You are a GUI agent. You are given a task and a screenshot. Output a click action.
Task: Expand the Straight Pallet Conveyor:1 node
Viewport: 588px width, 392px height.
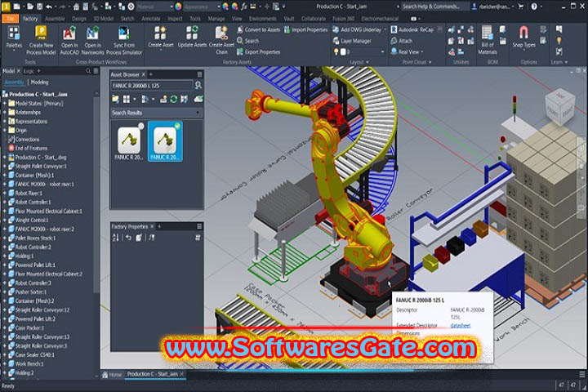[x=5, y=166]
